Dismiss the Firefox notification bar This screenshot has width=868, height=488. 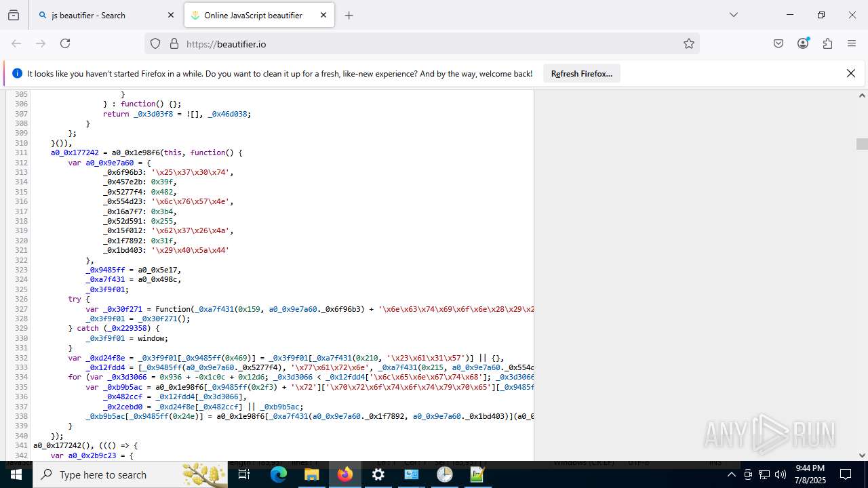point(851,73)
